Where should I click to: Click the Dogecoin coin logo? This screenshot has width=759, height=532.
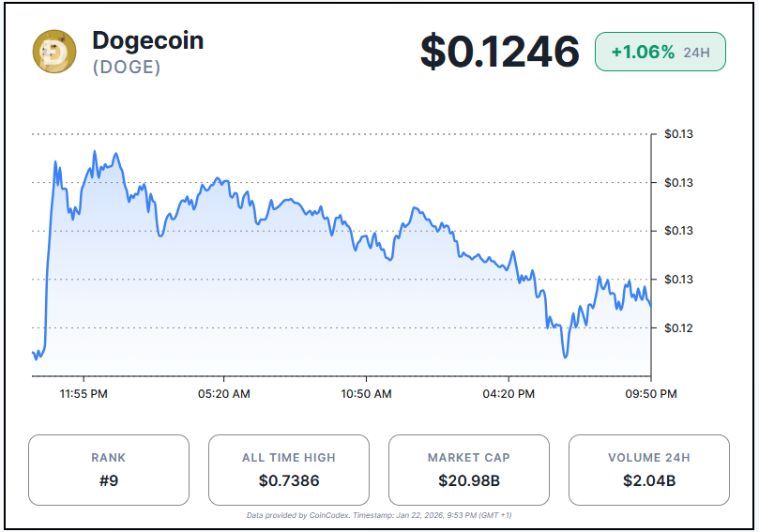click(54, 52)
